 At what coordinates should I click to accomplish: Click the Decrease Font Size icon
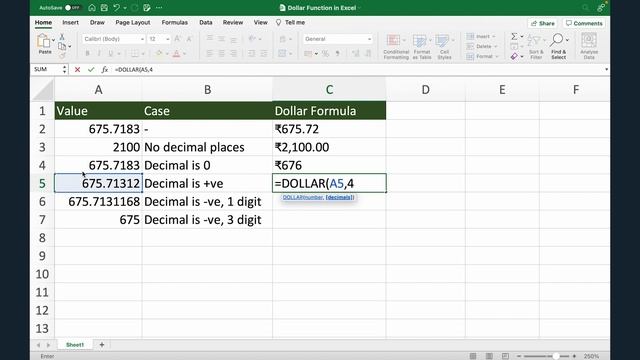tap(189, 39)
